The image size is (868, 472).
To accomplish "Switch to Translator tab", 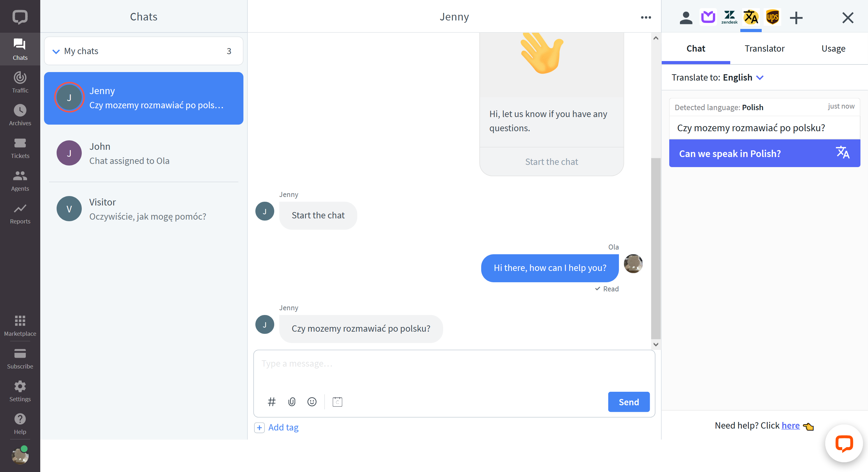I will click(764, 48).
